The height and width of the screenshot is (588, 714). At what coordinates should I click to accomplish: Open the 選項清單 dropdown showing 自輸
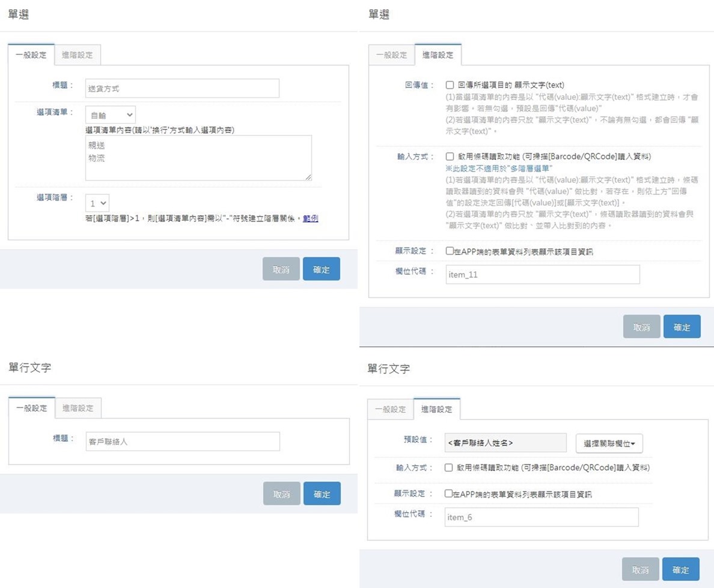click(x=111, y=115)
